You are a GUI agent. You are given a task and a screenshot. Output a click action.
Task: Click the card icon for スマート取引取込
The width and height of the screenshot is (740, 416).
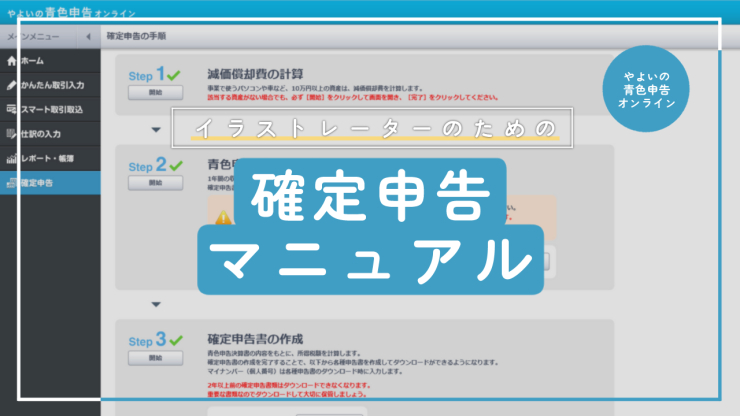click(11, 109)
